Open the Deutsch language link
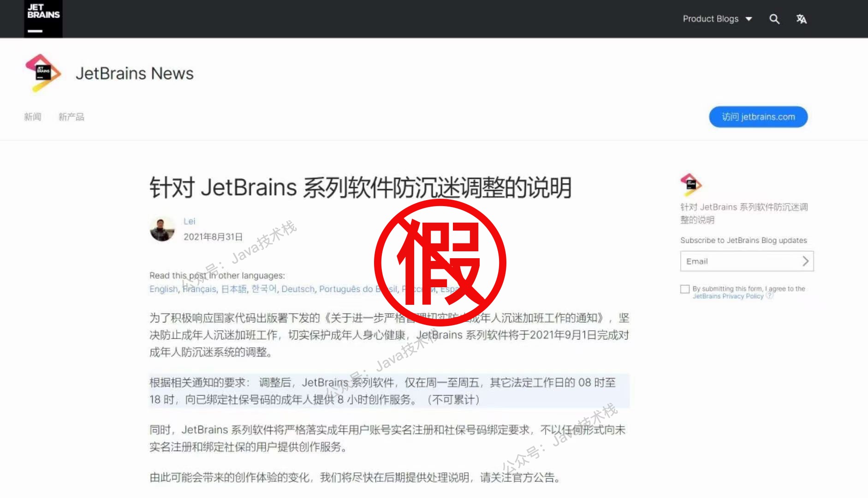Image resolution: width=868 pixels, height=498 pixels. tap(298, 289)
